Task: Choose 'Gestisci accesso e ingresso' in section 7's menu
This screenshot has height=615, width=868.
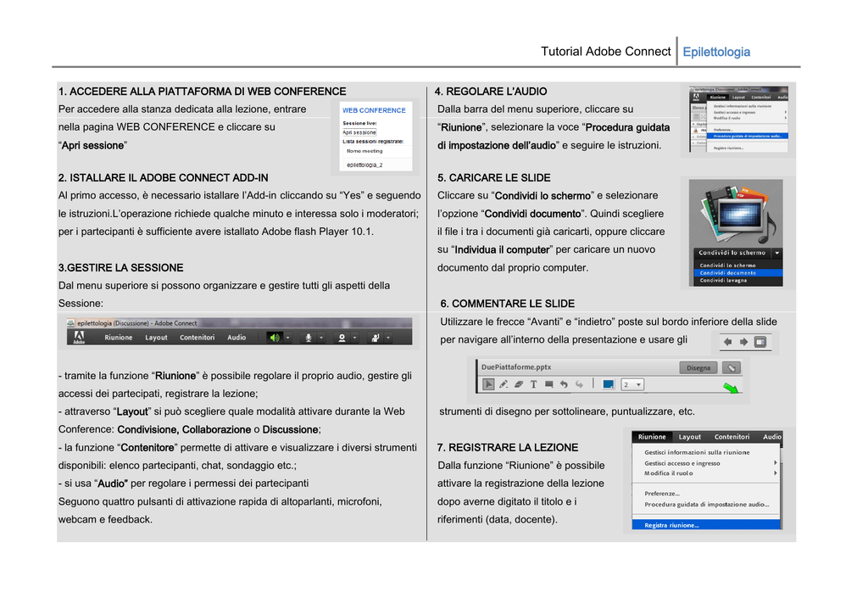Action: click(x=682, y=463)
